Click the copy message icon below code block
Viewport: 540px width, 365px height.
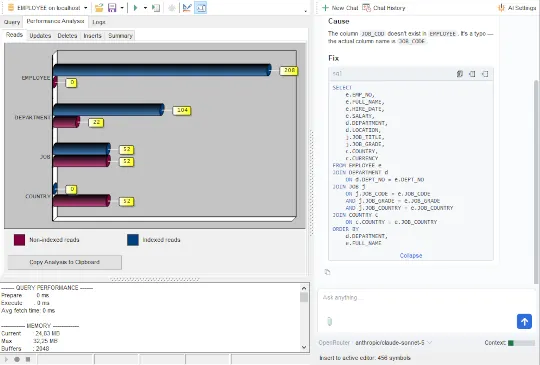(328, 272)
